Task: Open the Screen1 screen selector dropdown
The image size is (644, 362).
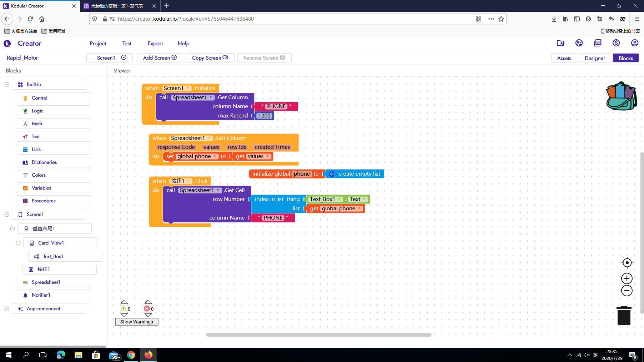Action: (110, 58)
